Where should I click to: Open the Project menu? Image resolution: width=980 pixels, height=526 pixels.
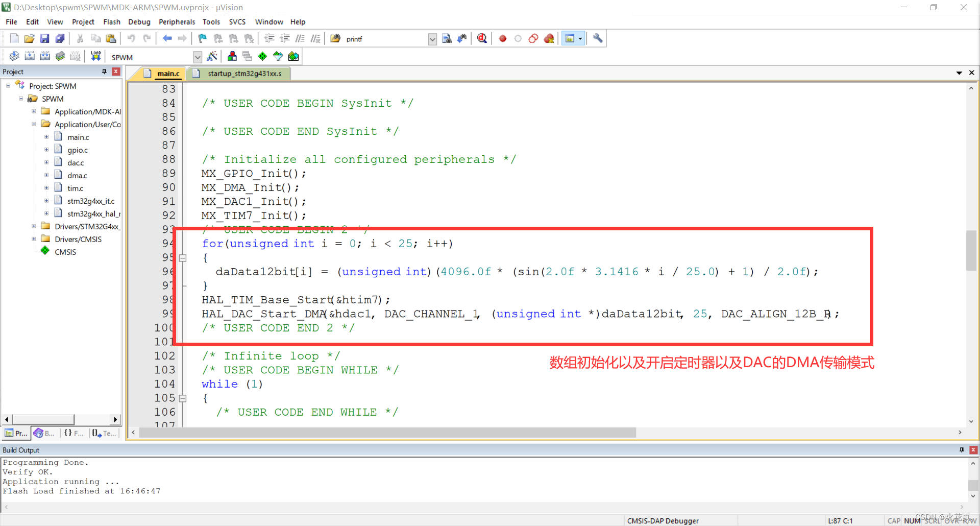tap(83, 22)
